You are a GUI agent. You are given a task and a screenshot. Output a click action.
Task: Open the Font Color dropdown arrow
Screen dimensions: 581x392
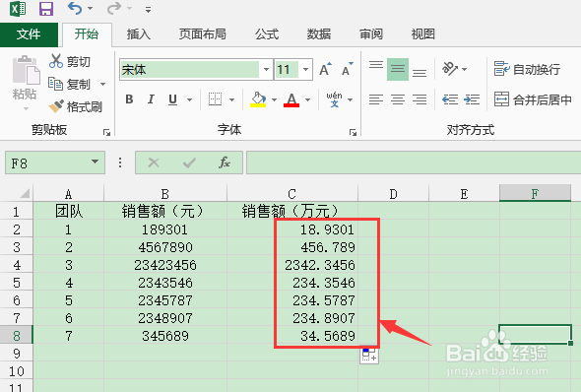(307, 99)
